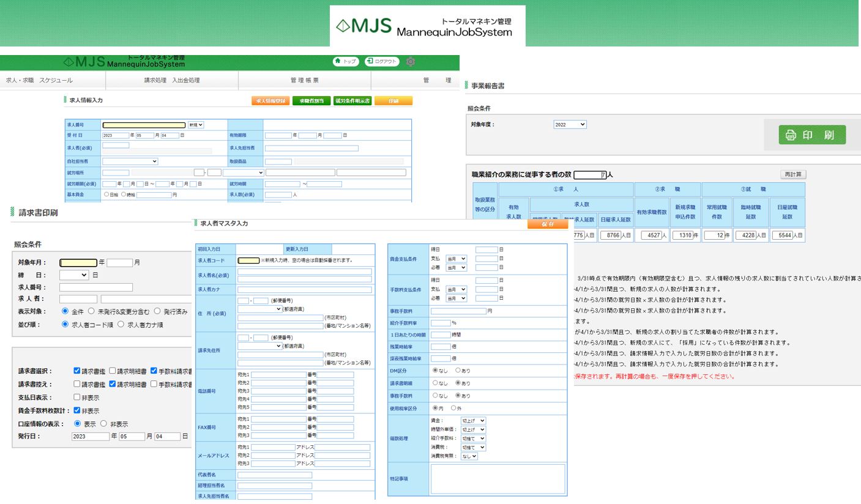Open the 都道府県 dropdown under 請求先住所
Screen dimensions: 861x504
pyautogui.click(x=259, y=346)
